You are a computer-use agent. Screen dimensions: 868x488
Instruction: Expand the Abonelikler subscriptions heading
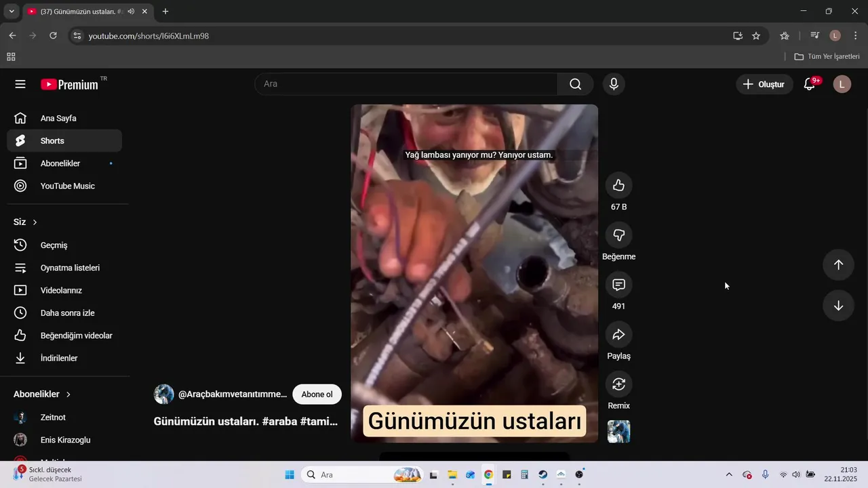[42, 394]
